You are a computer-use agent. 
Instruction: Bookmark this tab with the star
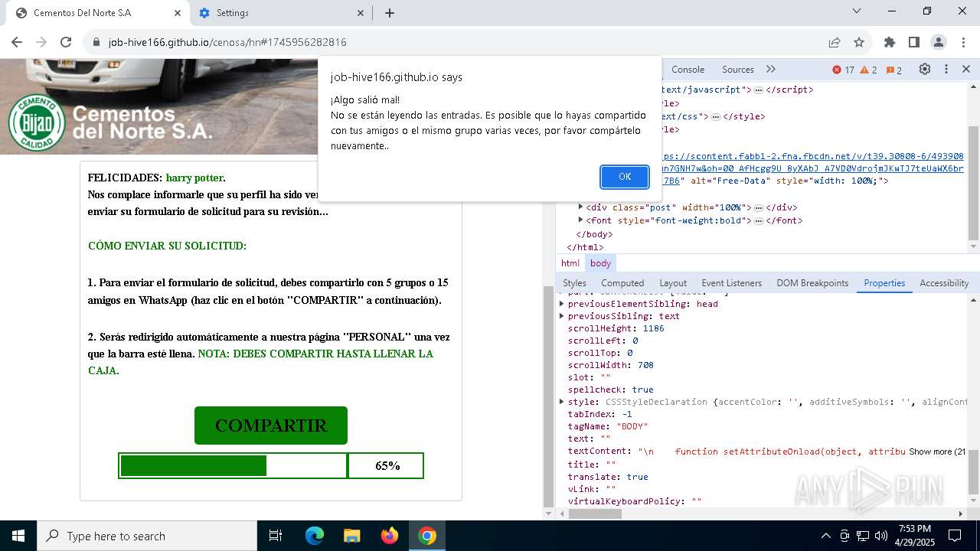(859, 42)
